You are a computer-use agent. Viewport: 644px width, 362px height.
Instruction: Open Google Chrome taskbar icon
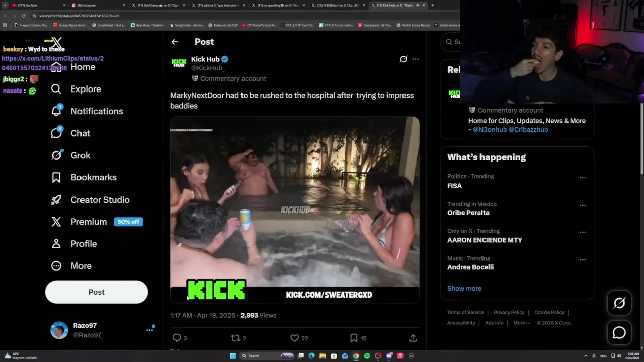tap(356, 356)
